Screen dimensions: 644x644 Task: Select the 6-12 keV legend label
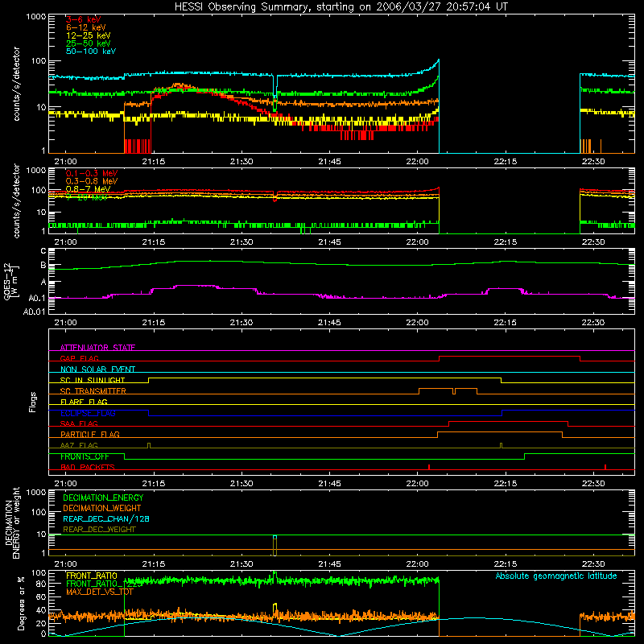click(86, 27)
